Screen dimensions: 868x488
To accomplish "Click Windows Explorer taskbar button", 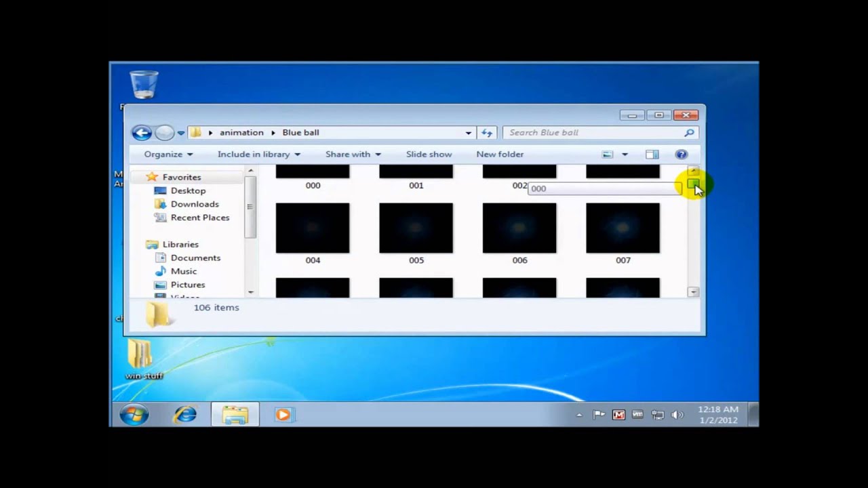I will (x=235, y=415).
